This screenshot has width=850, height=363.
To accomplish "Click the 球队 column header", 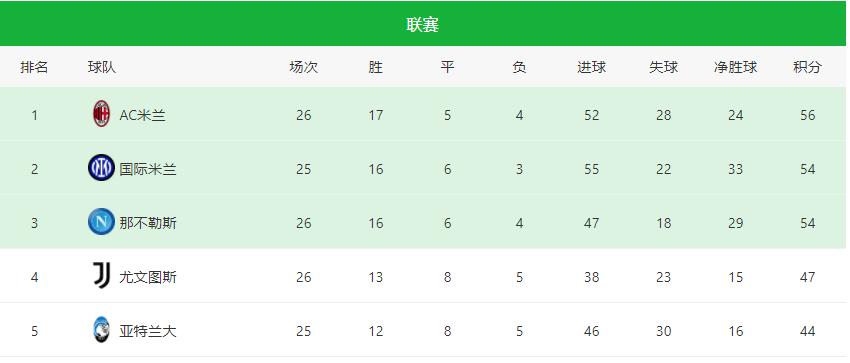I will click(x=102, y=67).
